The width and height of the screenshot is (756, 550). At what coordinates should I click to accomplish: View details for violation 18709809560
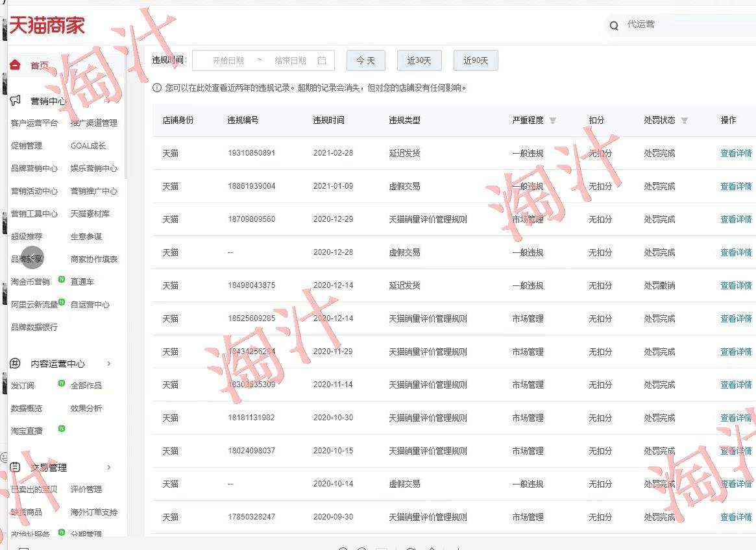coord(736,219)
